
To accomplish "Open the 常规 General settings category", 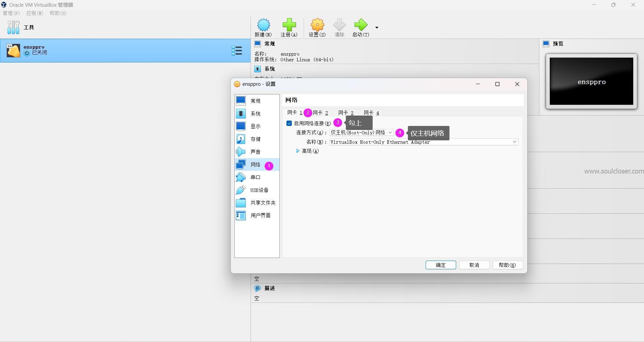I will 257,101.
